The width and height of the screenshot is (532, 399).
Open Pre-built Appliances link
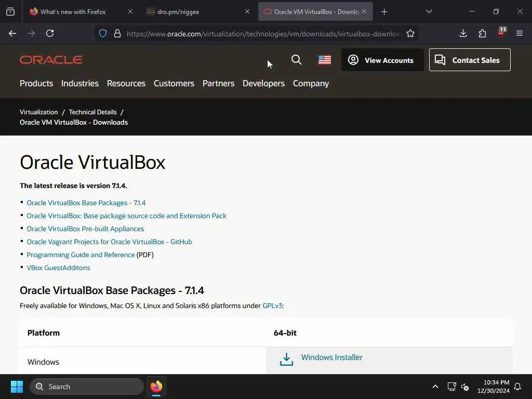(x=85, y=229)
